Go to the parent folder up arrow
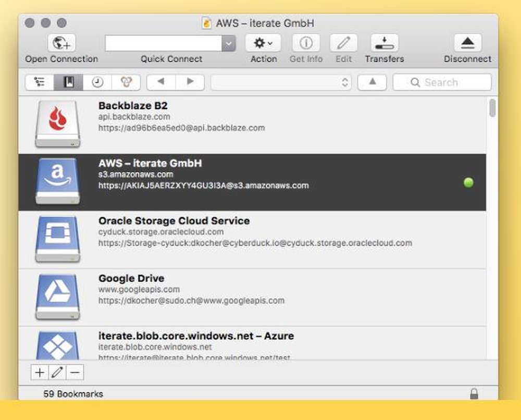521x420 pixels. pos(372,82)
